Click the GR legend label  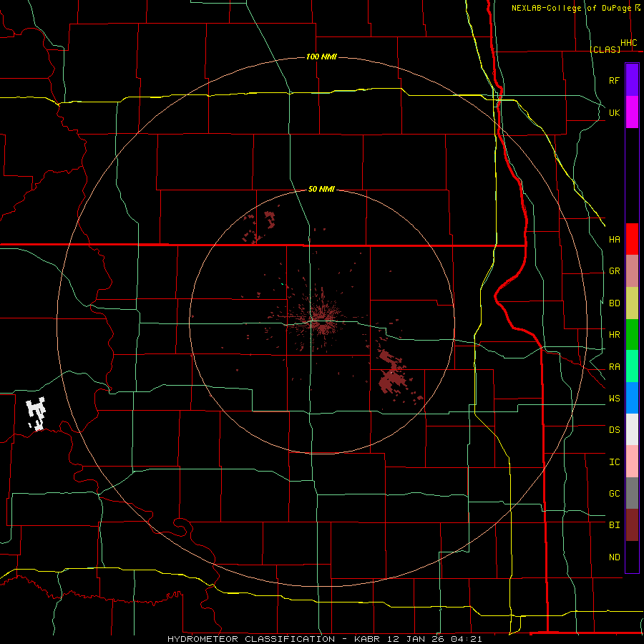click(x=614, y=271)
